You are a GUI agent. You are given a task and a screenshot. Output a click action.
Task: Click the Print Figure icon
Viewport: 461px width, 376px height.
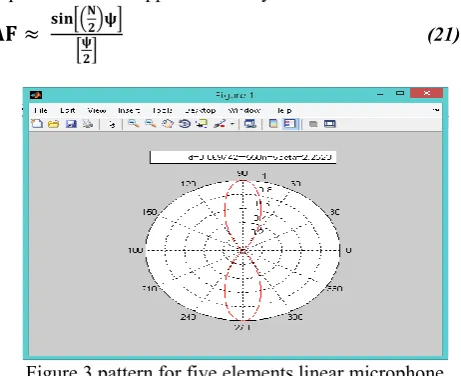coord(88,124)
